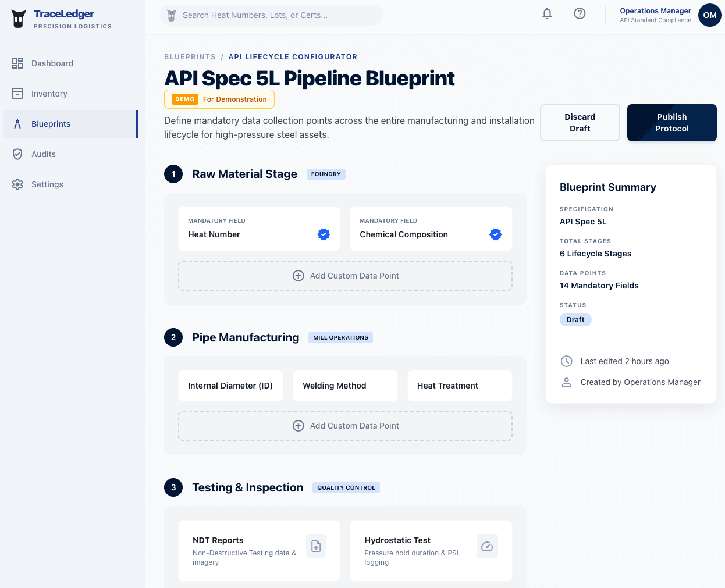Click the TraceLedger logo icon
Viewport: 725px width, 588px height.
click(x=19, y=19)
